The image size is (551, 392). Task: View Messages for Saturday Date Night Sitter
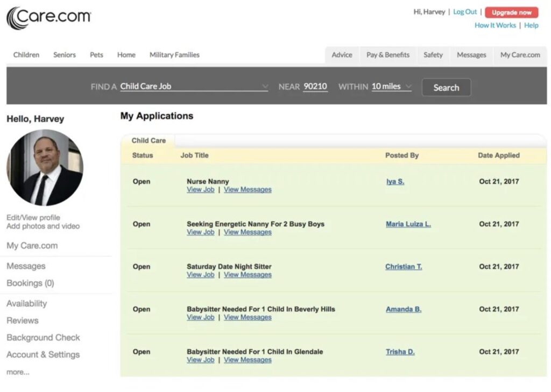pyautogui.click(x=248, y=275)
